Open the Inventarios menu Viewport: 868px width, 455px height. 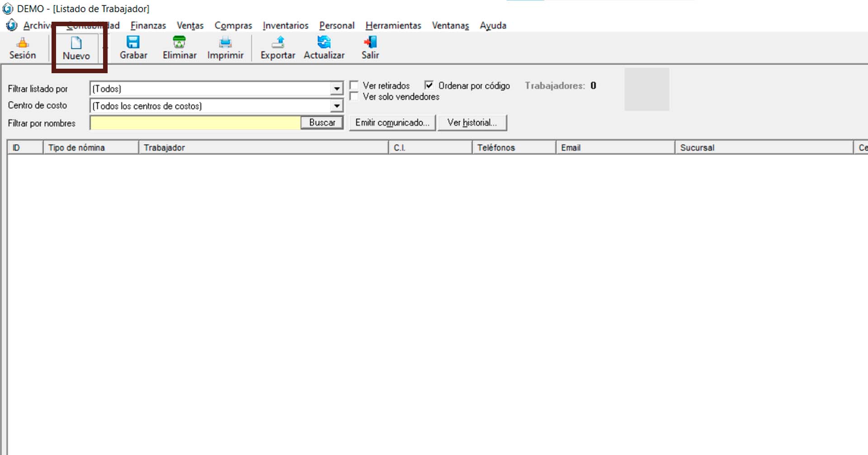coord(285,26)
